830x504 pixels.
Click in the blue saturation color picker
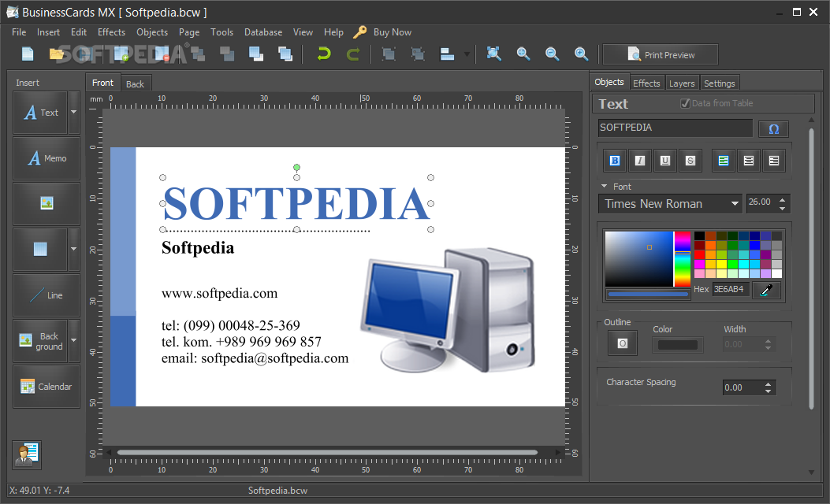(x=639, y=259)
